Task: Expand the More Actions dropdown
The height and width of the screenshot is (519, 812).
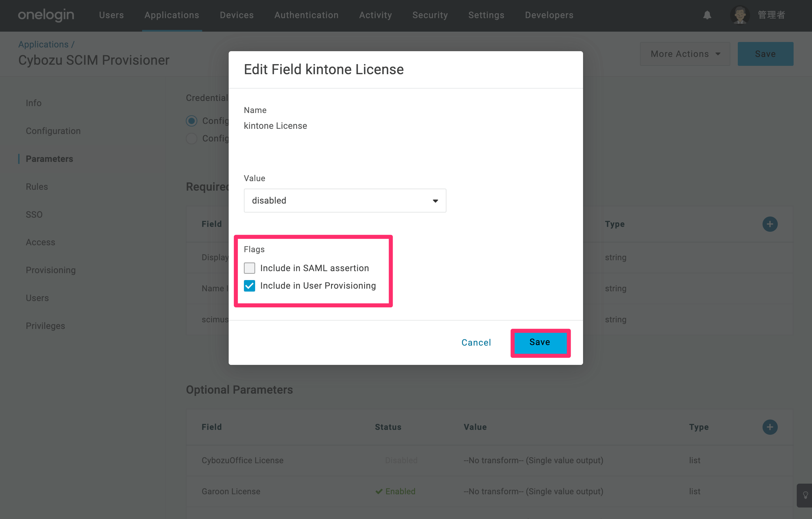Action: pyautogui.click(x=685, y=54)
